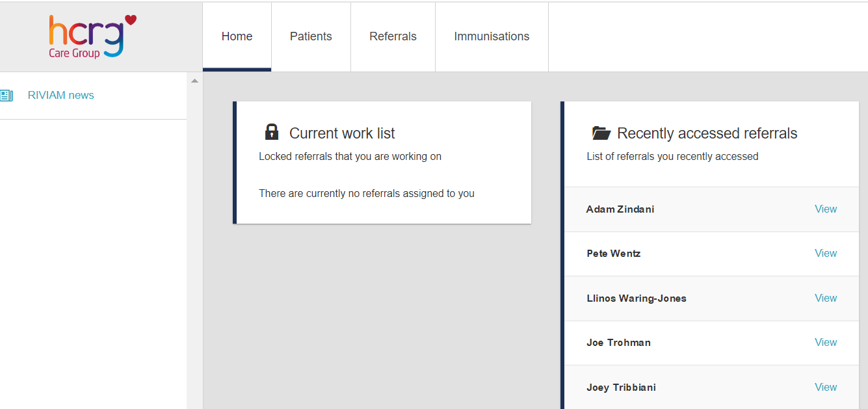Click the padlock icon beside Current work list
This screenshot has height=409, width=868.
272,132
